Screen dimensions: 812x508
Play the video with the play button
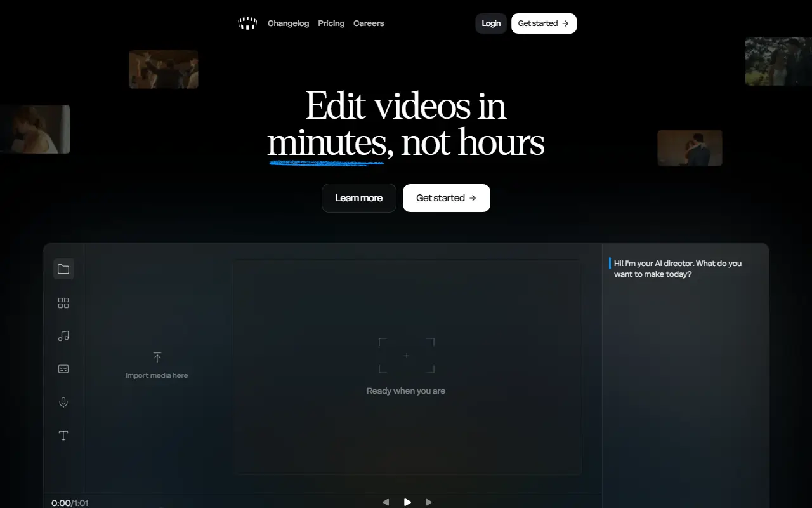point(407,502)
